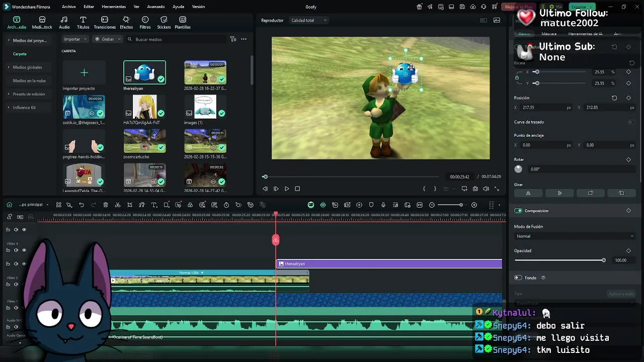Stop playback with the square button
The height and width of the screenshot is (362, 644).
pyautogui.click(x=297, y=189)
